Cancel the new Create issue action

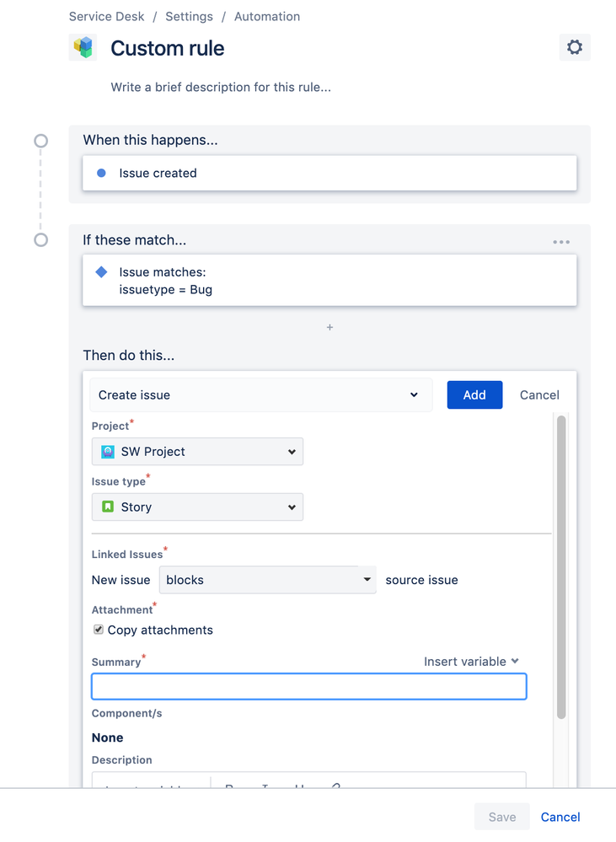(x=538, y=394)
